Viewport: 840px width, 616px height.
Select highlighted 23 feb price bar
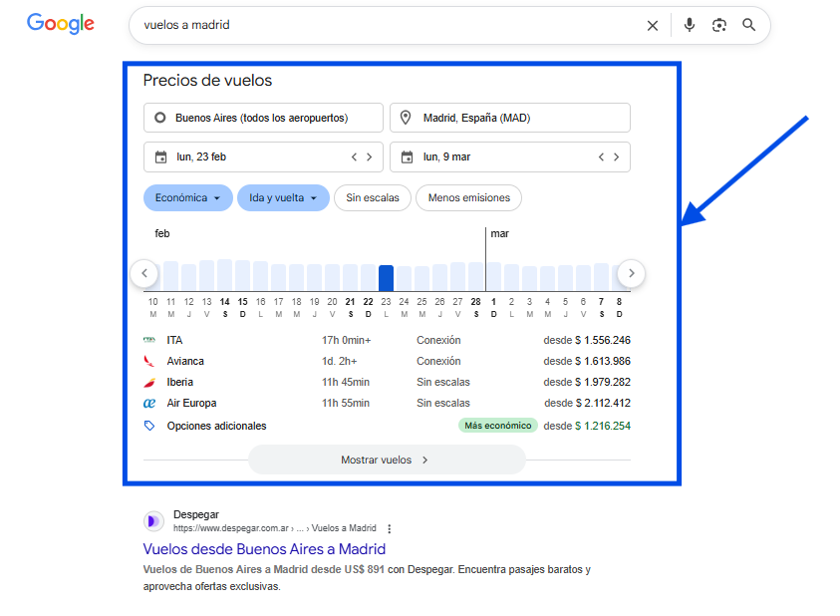click(386, 277)
